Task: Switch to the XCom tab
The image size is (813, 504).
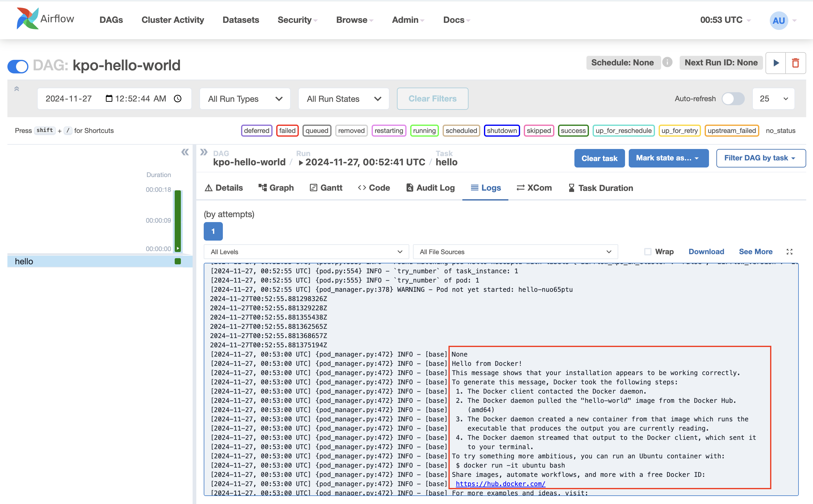Action: pyautogui.click(x=534, y=188)
